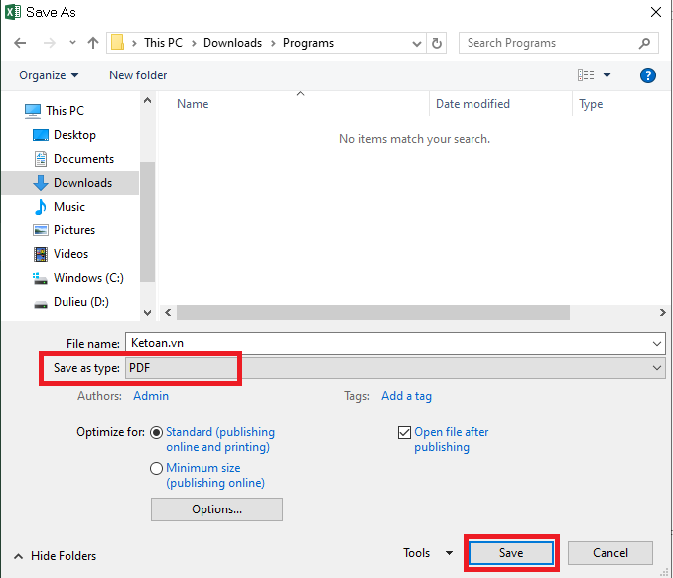The width and height of the screenshot is (673, 578).
Task: Select Music in the navigation pane
Action: point(69,206)
